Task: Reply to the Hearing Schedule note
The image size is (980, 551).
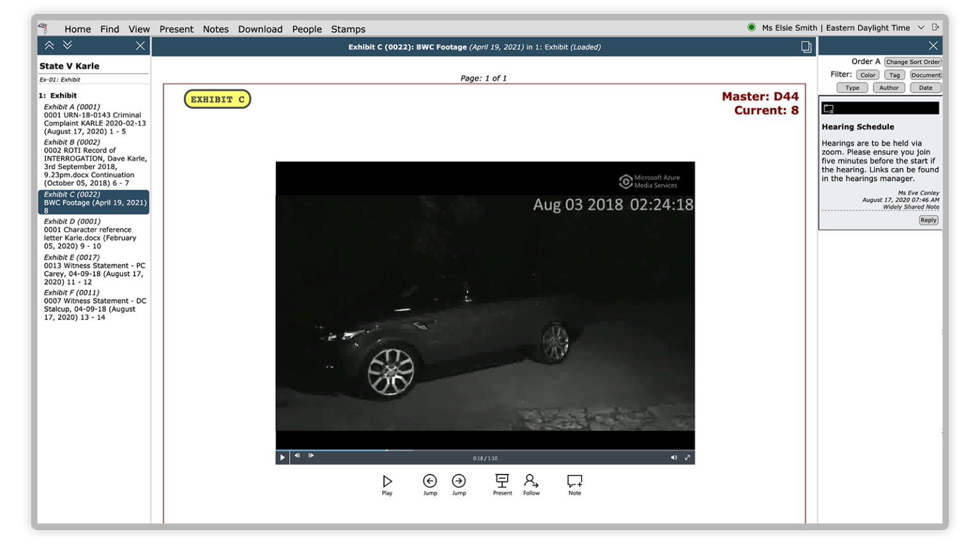Action: coord(928,220)
